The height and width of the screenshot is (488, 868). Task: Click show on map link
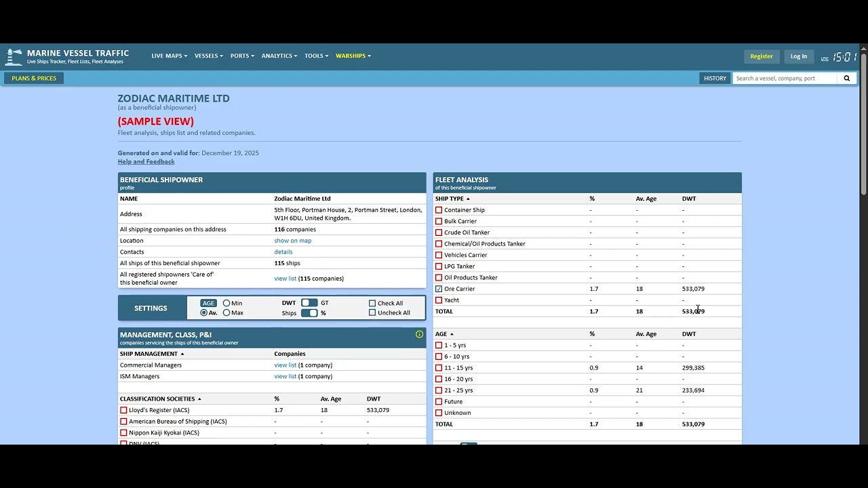coord(292,241)
